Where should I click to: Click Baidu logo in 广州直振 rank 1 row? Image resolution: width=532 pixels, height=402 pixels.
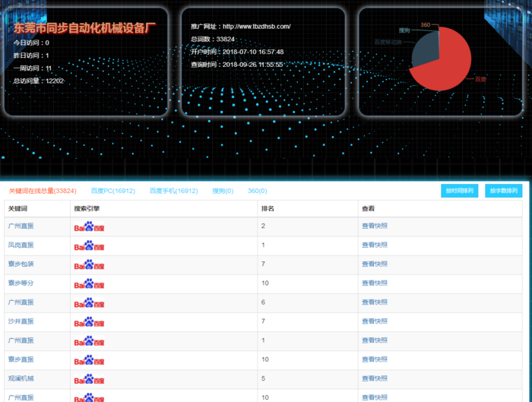click(x=89, y=341)
